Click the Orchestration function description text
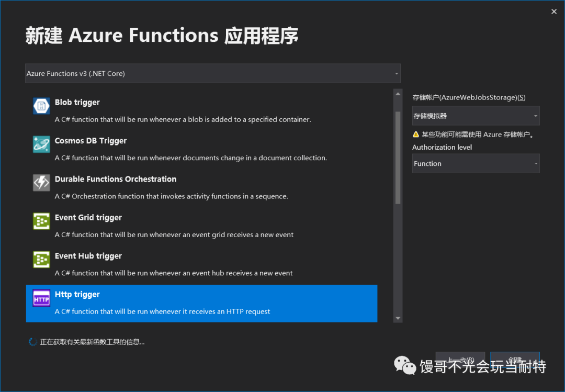This screenshot has width=565, height=392. click(x=171, y=196)
